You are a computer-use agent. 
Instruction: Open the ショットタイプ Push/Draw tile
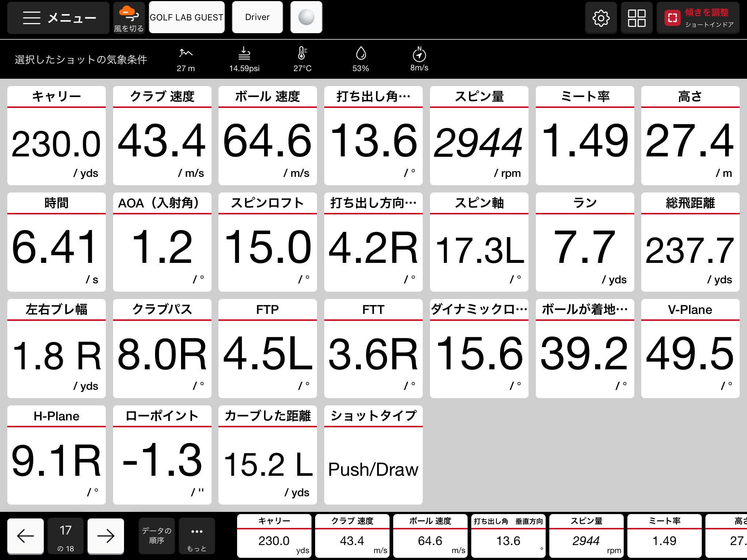click(373, 455)
